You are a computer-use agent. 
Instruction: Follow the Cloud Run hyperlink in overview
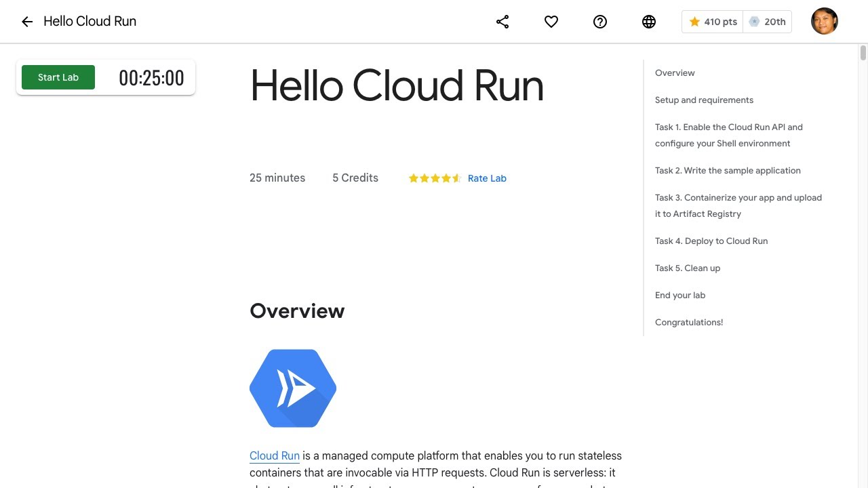tap(275, 455)
